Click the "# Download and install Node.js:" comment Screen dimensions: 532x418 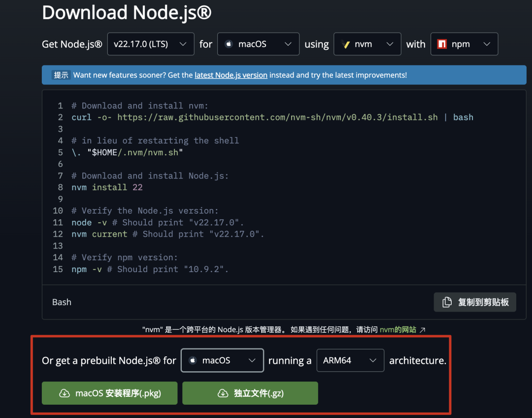pyautogui.click(x=150, y=176)
